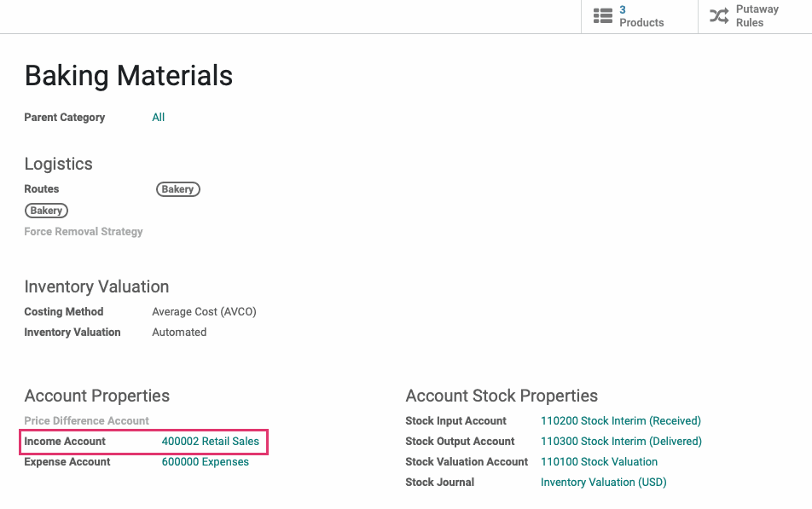This screenshot has height=509, width=812.
Task: Open 110300 Stock Interim (Delivered) account
Action: point(621,442)
